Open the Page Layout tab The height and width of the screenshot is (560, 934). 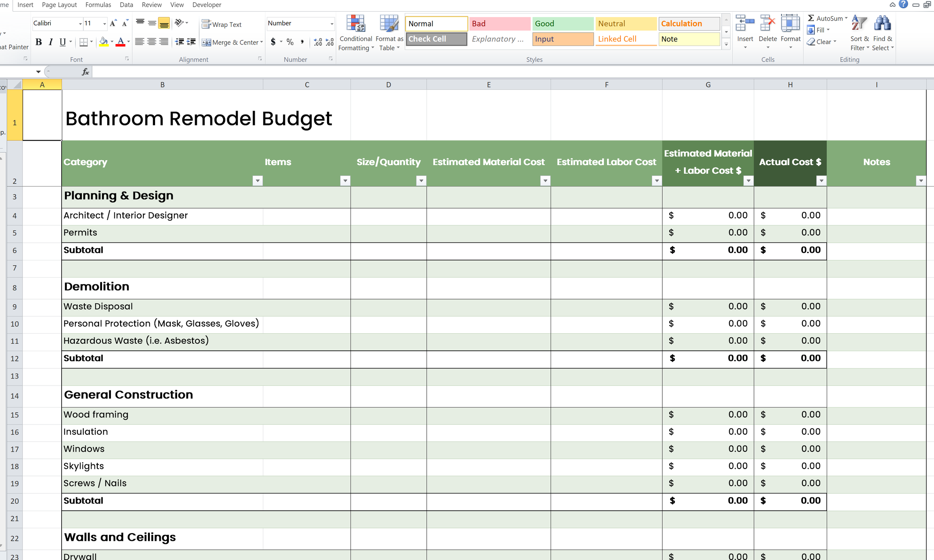[x=59, y=5]
